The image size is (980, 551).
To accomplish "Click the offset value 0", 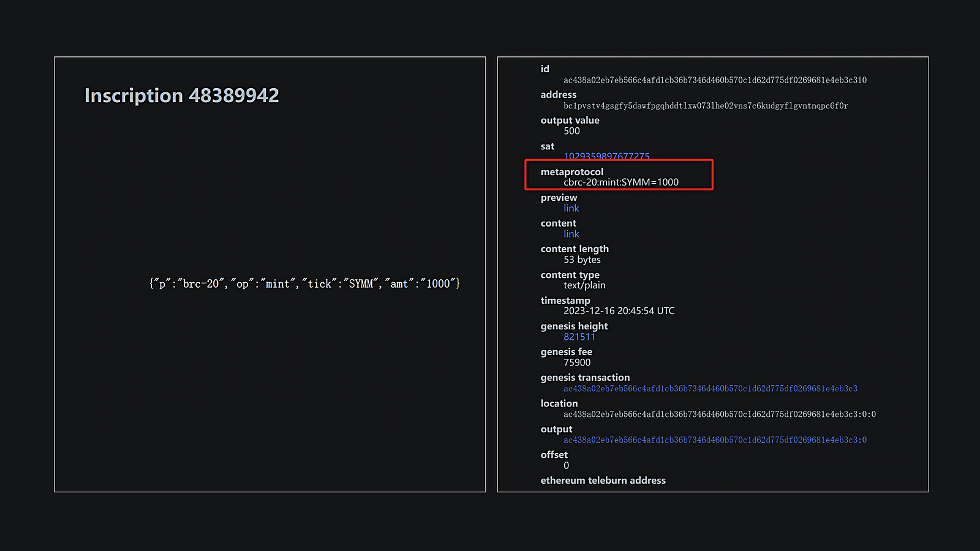I will (x=566, y=465).
